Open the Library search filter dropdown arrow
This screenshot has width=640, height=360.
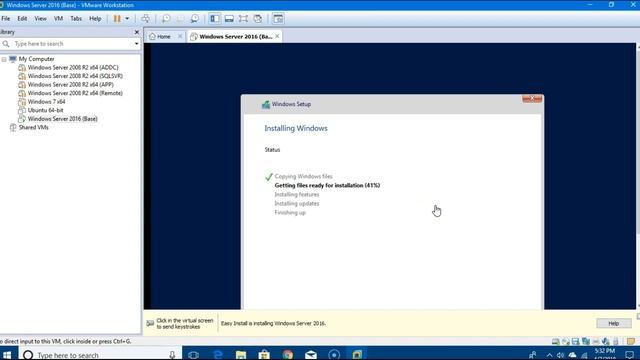pyautogui.click(x=136, y=44)
